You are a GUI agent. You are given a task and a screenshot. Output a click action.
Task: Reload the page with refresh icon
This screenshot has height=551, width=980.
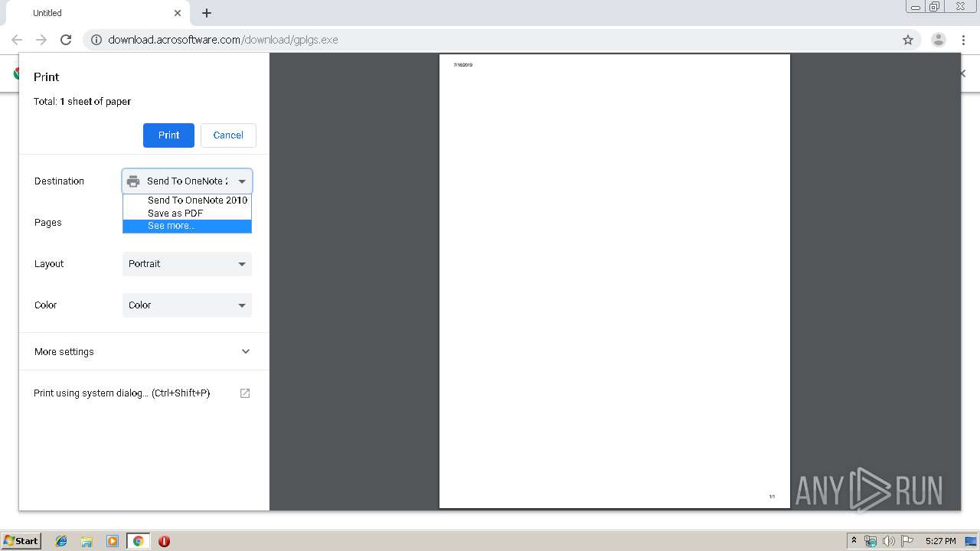(66, 40)
